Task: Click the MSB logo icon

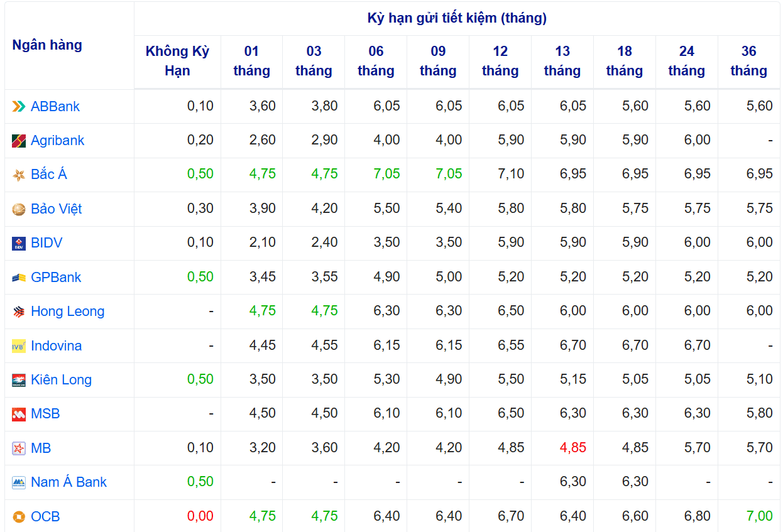Action: [19, 415]
